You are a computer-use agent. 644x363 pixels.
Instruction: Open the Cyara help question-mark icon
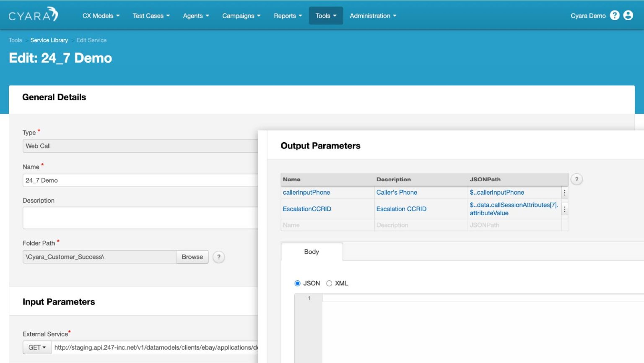(x=614, y=15)
